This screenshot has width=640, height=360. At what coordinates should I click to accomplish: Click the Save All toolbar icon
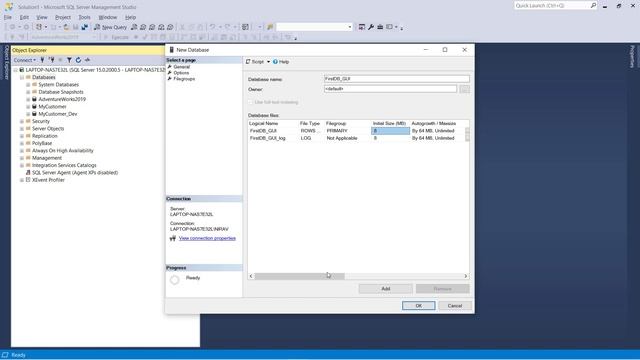point(84,27)
